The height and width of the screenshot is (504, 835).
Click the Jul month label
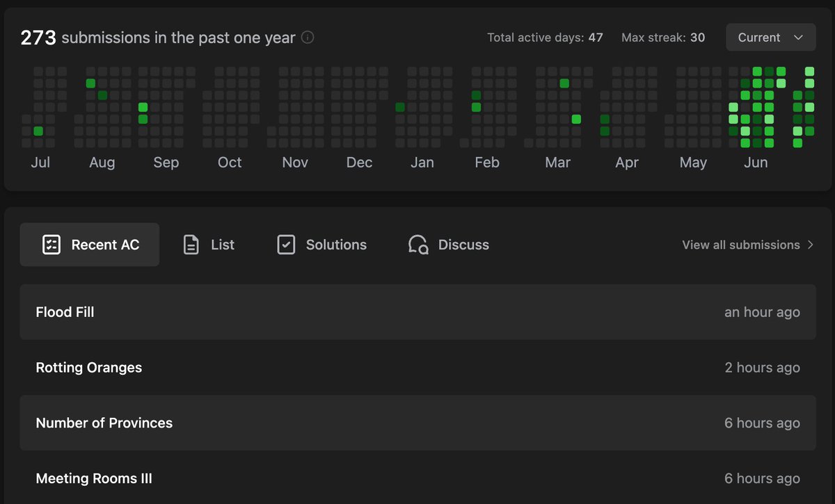[40, 163]
